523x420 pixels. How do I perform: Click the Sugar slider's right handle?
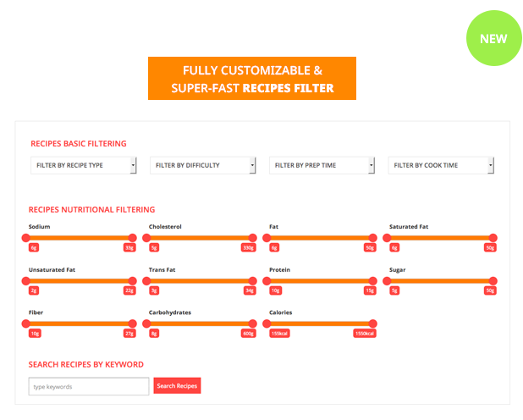[x=493, y=280]
